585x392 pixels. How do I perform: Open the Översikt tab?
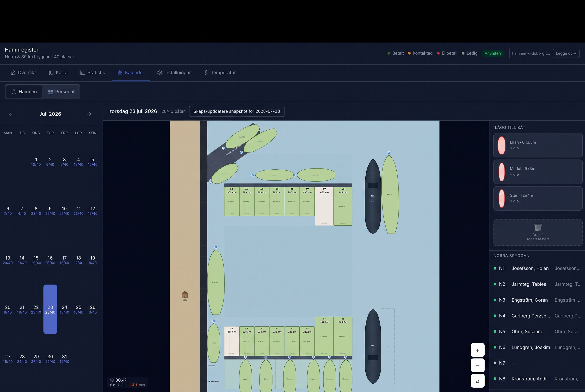tap(23, 73)
